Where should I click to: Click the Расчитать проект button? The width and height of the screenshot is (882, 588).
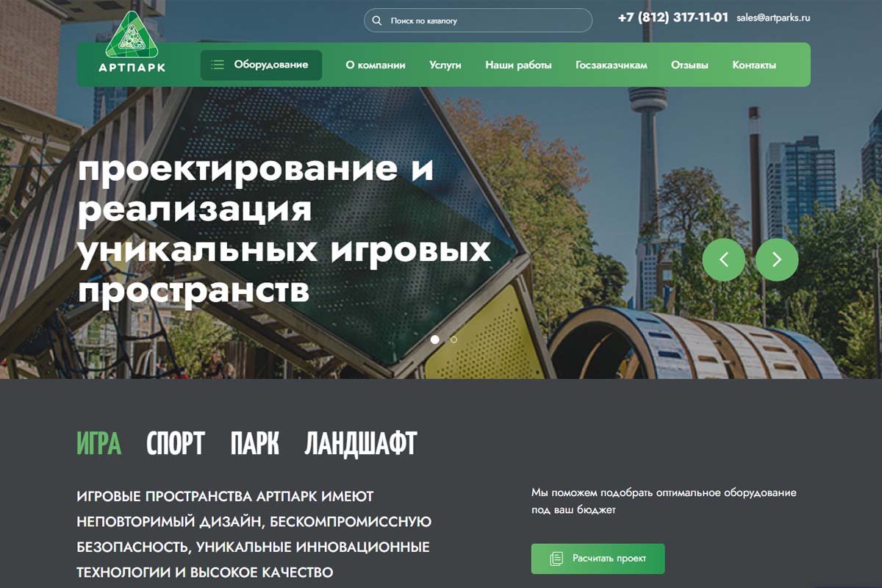coord(598,559)
